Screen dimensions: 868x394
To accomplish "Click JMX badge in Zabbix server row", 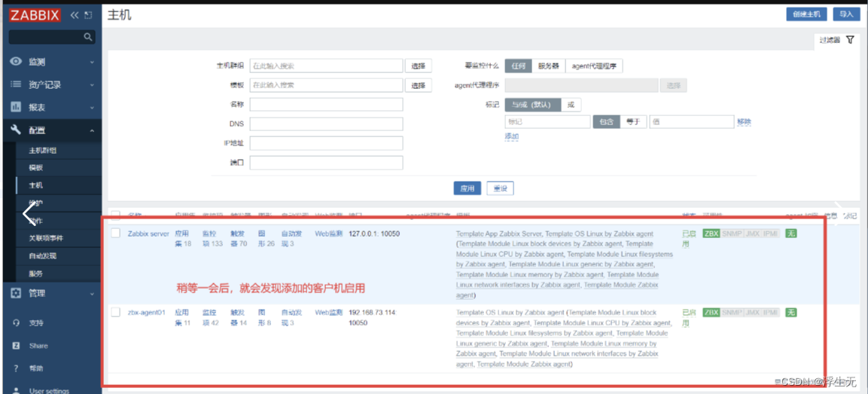I will pos(752,234).
